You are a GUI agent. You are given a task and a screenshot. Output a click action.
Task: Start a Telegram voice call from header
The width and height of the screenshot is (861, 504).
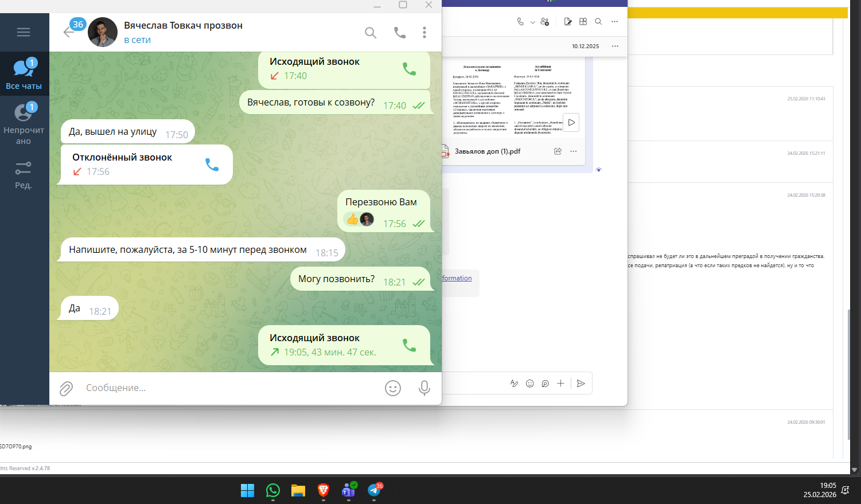(x=400, y=33)
